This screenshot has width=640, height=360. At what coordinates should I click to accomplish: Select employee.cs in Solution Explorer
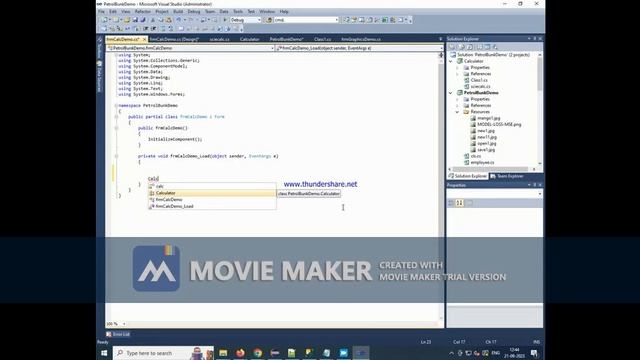click(482, 162)
